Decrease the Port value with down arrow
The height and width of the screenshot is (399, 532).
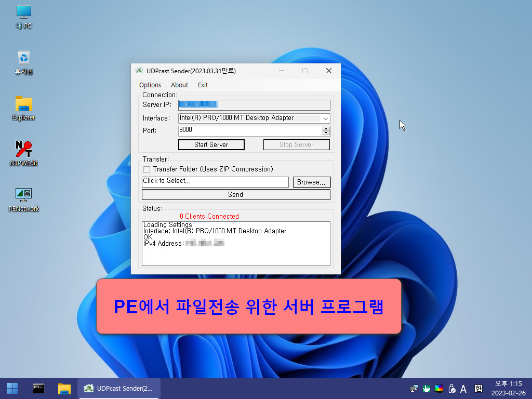326,133
